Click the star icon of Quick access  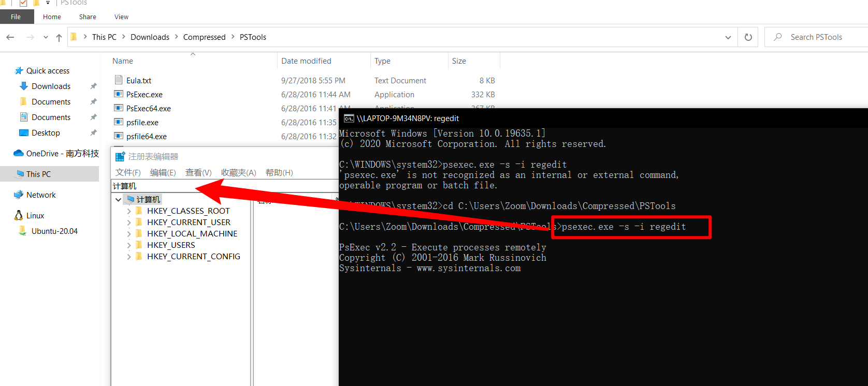click(19, 70)
